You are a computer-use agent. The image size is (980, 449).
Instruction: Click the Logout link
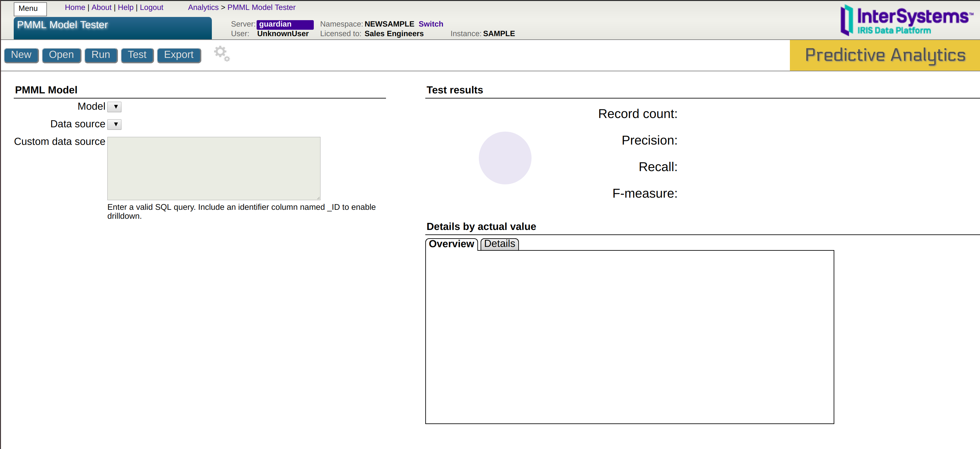pyautogui.click(x=151, y=7)
